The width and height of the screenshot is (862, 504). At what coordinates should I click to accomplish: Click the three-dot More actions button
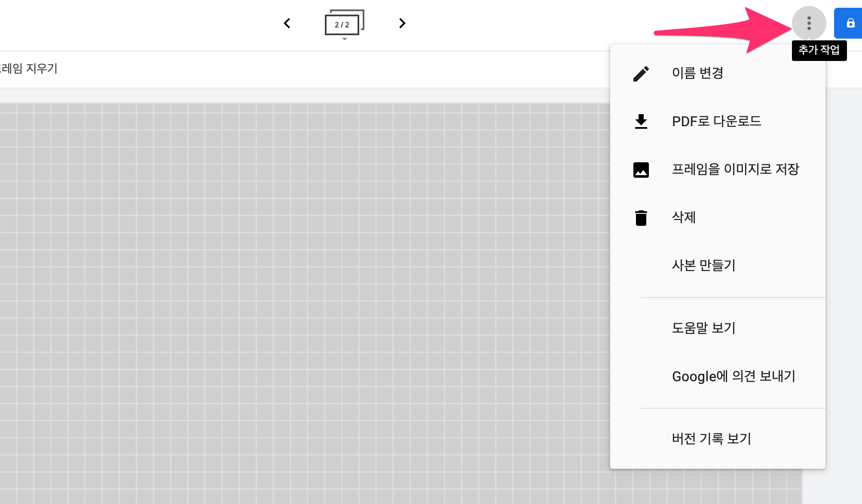point(809,23)
